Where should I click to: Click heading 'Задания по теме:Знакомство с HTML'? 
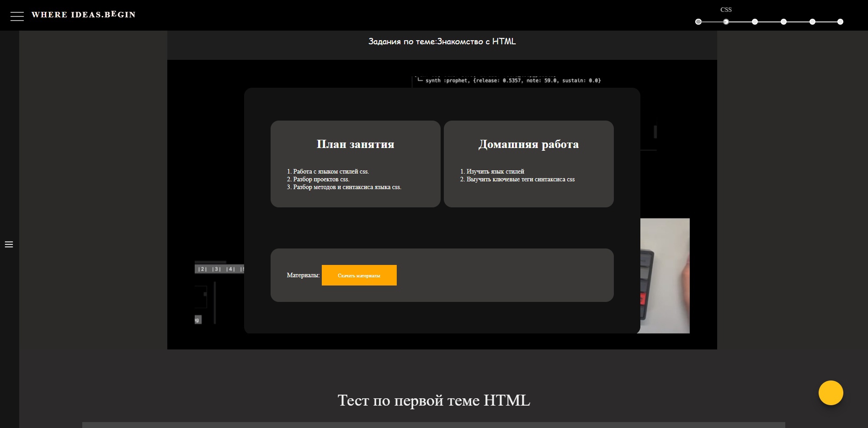coord(442,42)
